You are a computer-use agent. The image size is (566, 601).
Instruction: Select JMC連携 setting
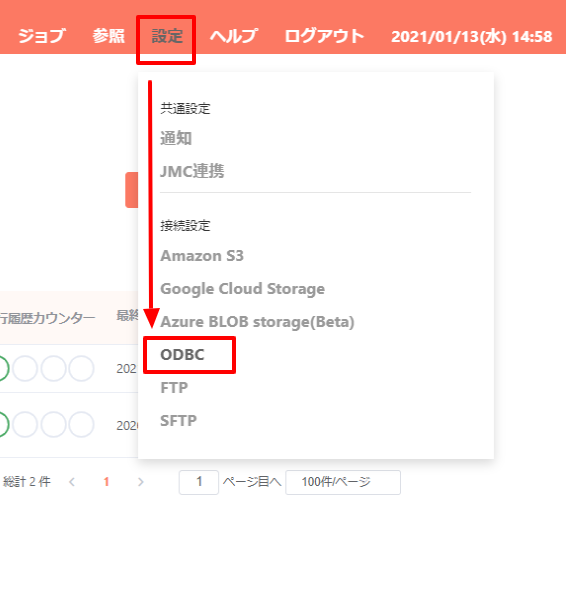[192, 171]
